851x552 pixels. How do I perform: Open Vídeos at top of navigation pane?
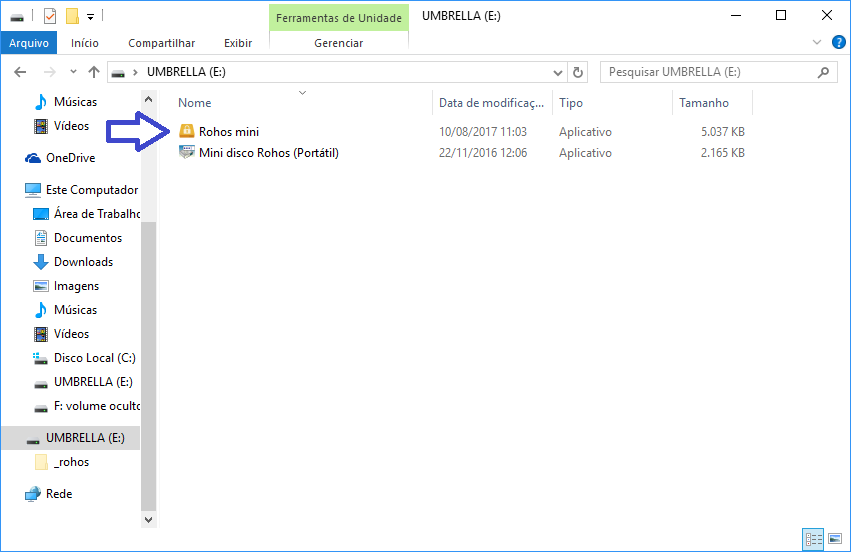[61, 126]
